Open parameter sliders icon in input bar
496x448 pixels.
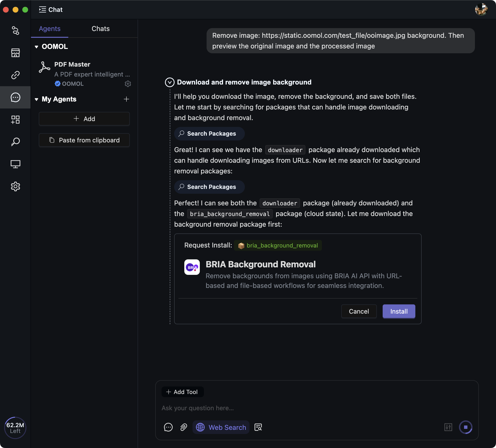click(x=448, y=427)
